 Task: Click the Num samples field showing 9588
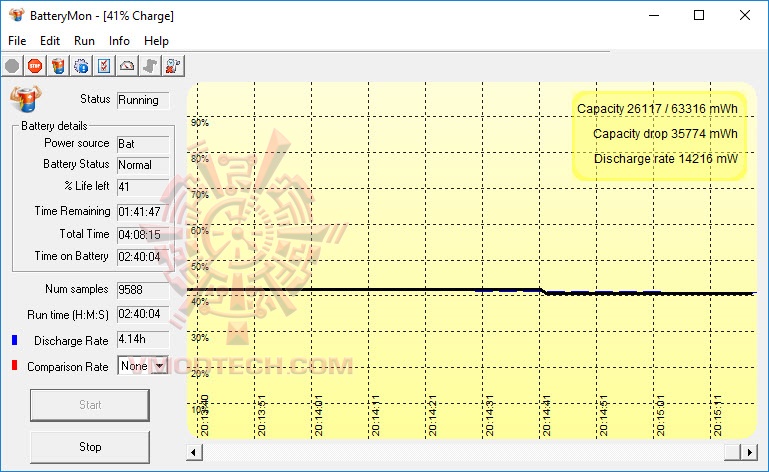(x=143, y=290)
